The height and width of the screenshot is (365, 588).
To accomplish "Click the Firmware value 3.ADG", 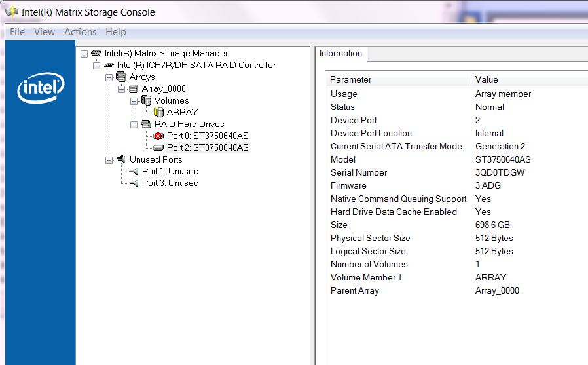I will [488, 186].
